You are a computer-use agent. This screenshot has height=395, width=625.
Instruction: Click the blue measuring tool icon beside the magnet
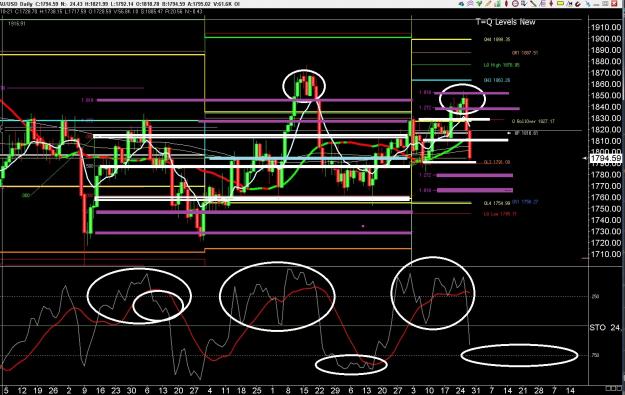click(x=569, y=4)
